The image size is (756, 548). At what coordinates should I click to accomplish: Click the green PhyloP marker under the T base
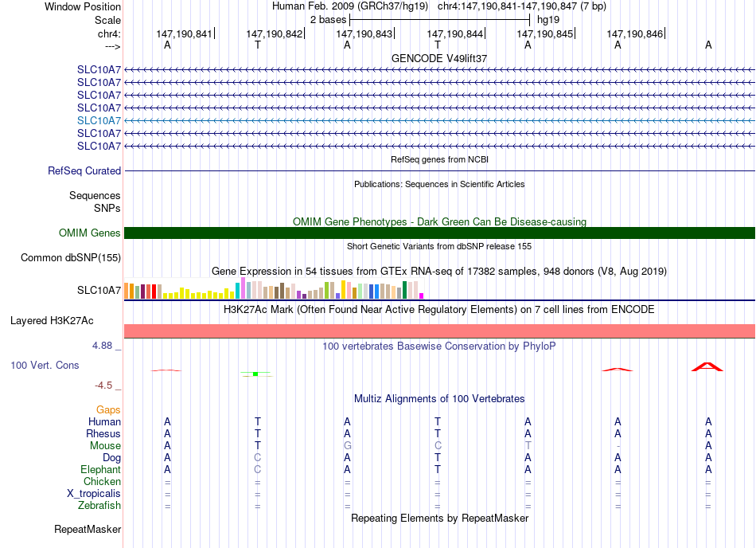point(255,374)
